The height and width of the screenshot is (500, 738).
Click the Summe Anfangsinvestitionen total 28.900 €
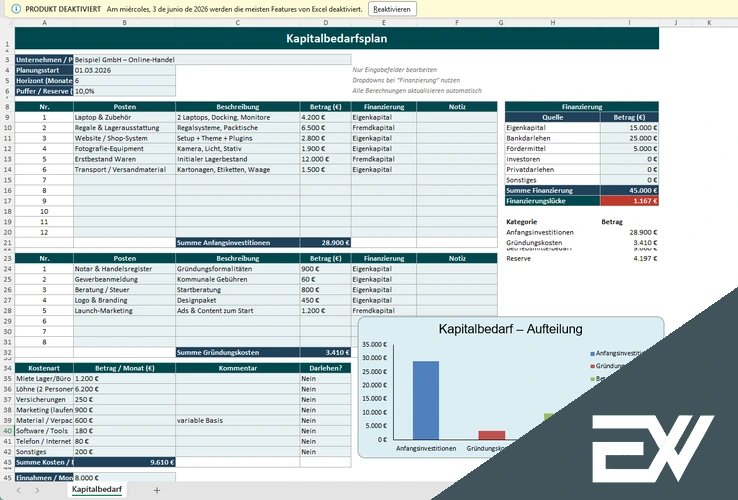point(325,243)
